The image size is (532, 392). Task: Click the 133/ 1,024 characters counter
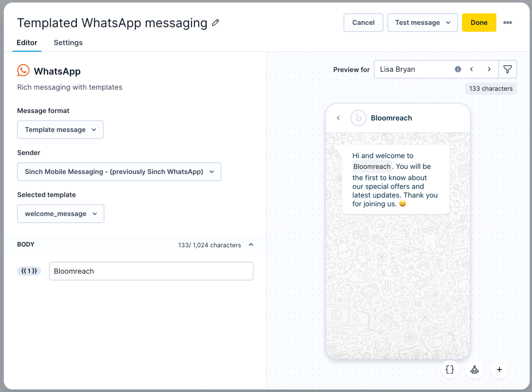[209, 245]
